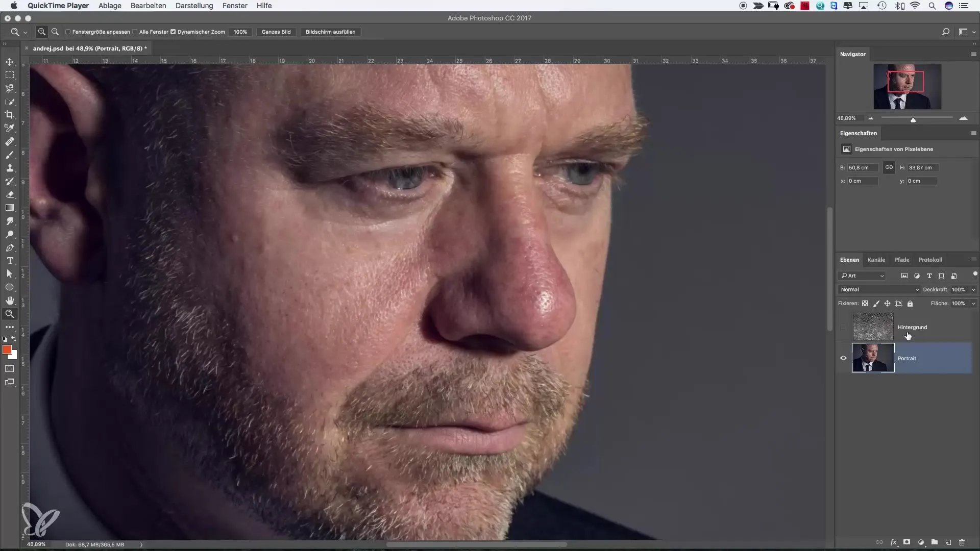
Task: Show the Hintergrund layer
Action: coord(843,327)
